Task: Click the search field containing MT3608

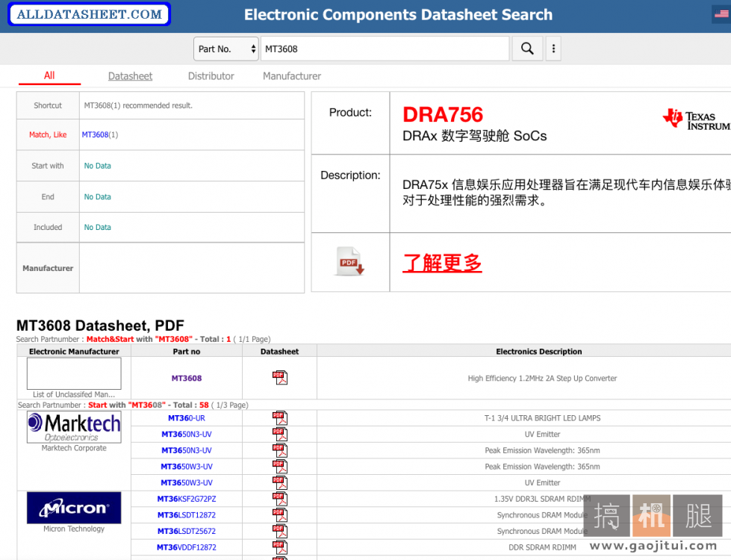Action: 385,49
